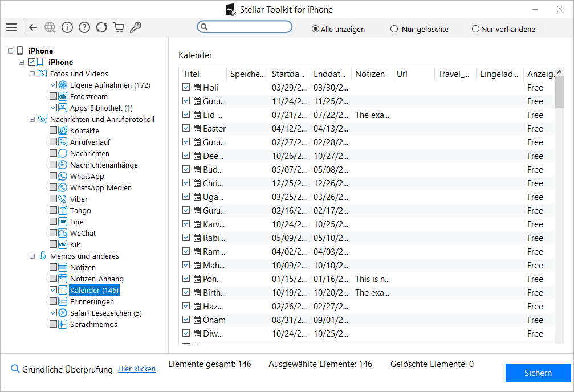
Task: Select the Nur gelöschte radio button
Action: [394, 29]
